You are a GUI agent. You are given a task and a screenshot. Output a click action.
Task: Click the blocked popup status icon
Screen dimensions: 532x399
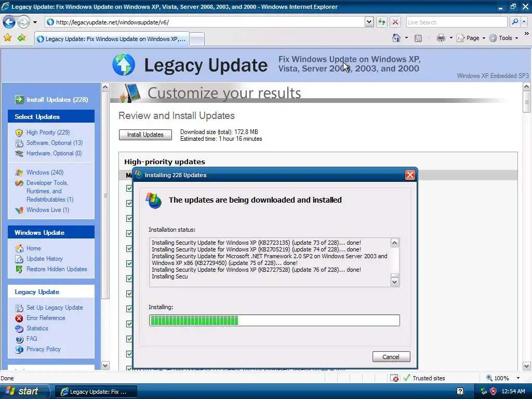point(394,378)
